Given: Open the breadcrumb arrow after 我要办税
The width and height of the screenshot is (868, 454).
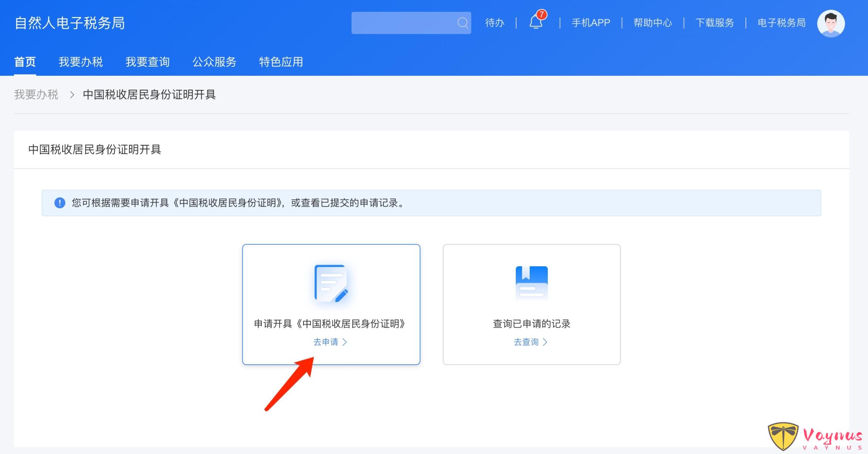Looking at the screenshot, I should 72,95.
